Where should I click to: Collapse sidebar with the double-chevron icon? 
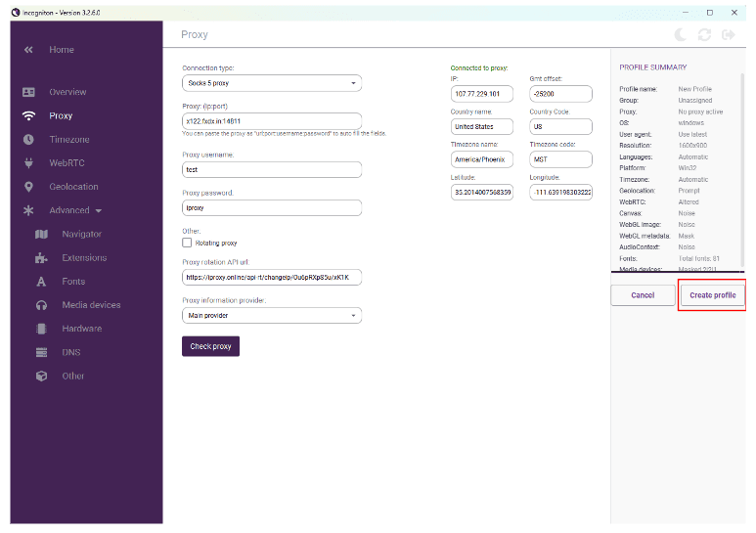click(28, 50)
